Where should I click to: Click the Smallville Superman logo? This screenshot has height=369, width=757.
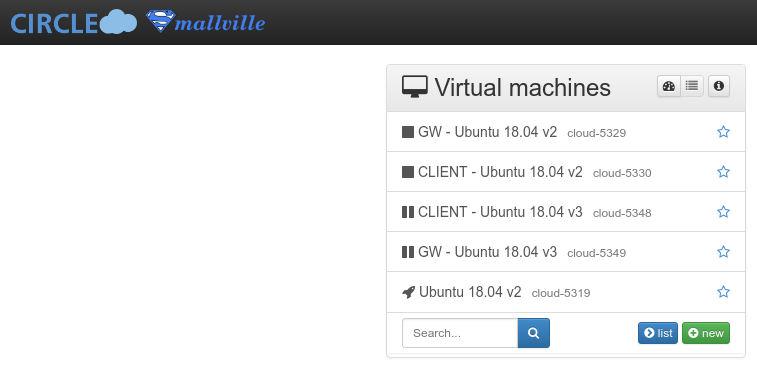tap(206, 22)
